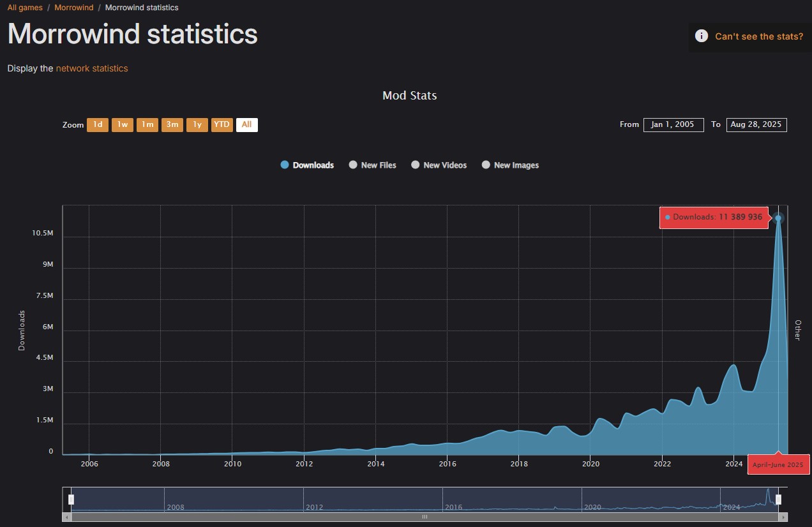Click the 2008 label in the navigator
The image size is (812, 527).
[x=176, y=507]
